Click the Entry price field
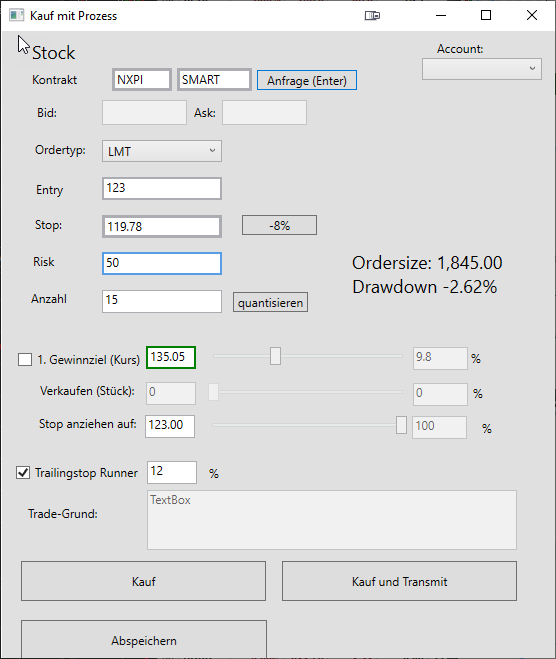This screenshot has height=659, width=556. 162,188
